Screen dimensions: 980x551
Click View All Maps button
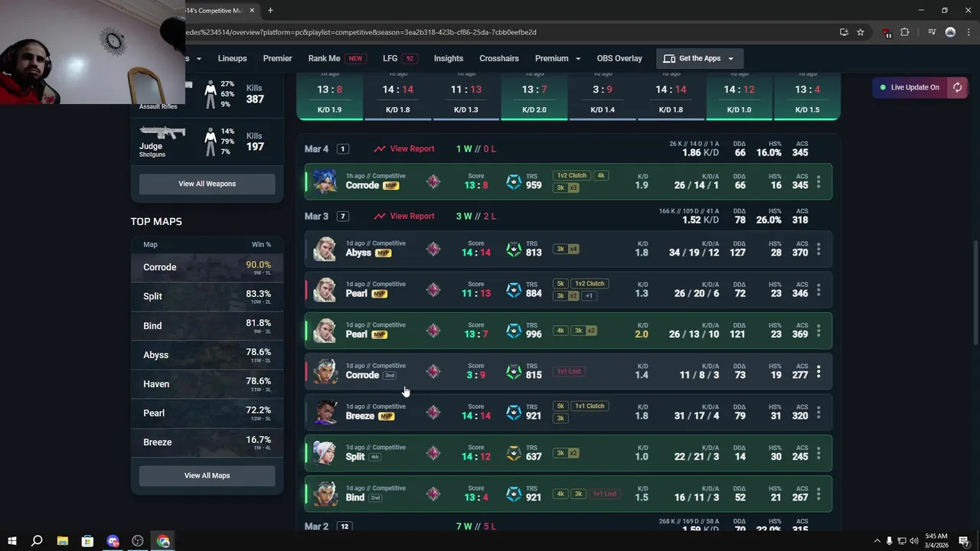pyautogui.click(x=207, y=475)
